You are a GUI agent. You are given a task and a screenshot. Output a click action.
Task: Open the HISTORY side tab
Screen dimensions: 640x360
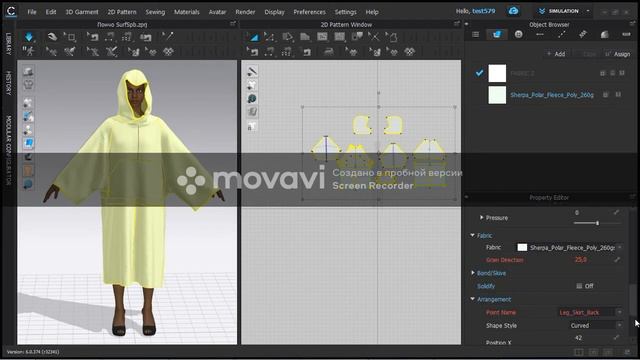(8, 83)
